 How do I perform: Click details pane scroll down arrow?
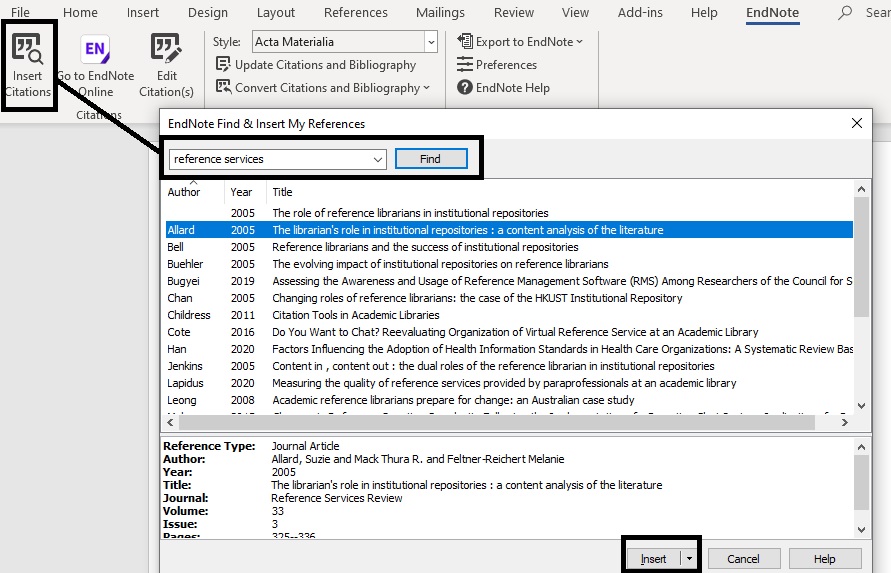click(x=861, y=530)
